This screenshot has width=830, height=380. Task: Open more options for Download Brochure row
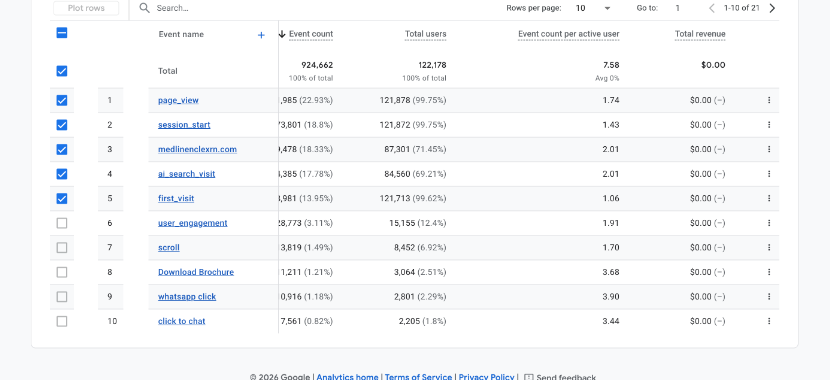click(x=769, y=272)
